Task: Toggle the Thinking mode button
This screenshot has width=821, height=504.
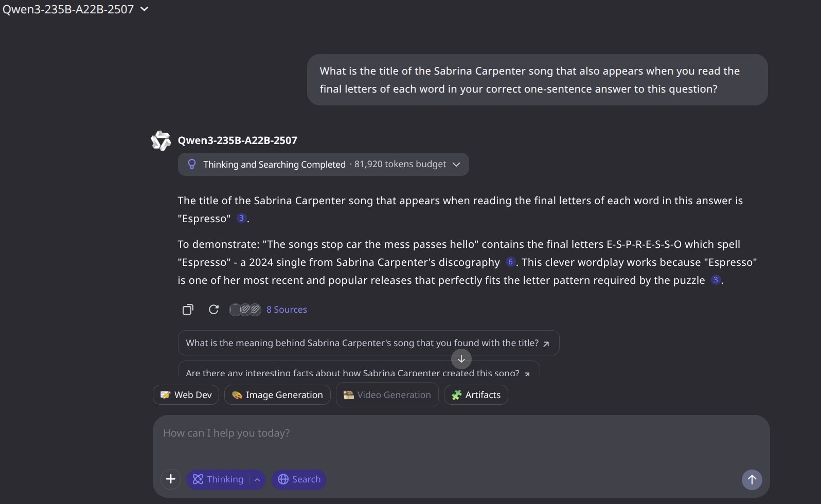Action: click(x=218, y=479)
